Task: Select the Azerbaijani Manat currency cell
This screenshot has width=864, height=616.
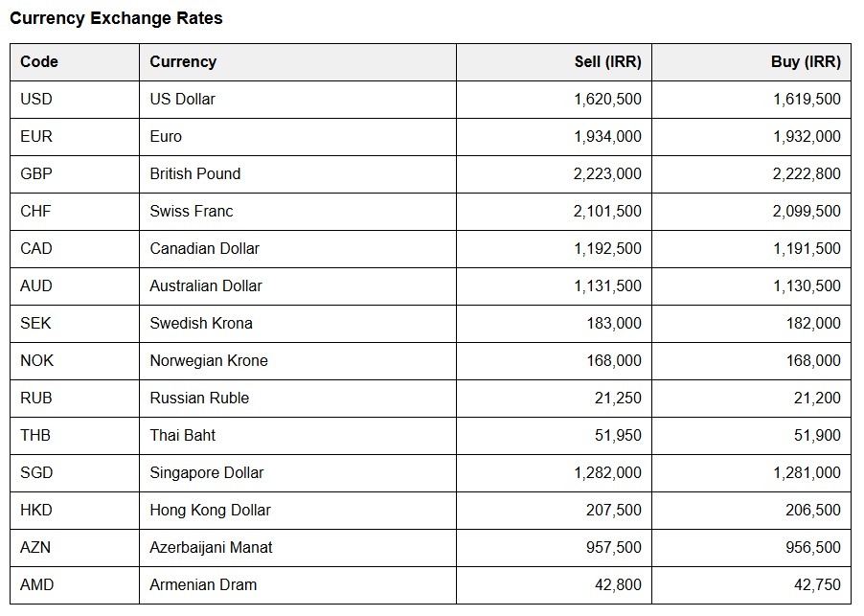Action: 211,548
